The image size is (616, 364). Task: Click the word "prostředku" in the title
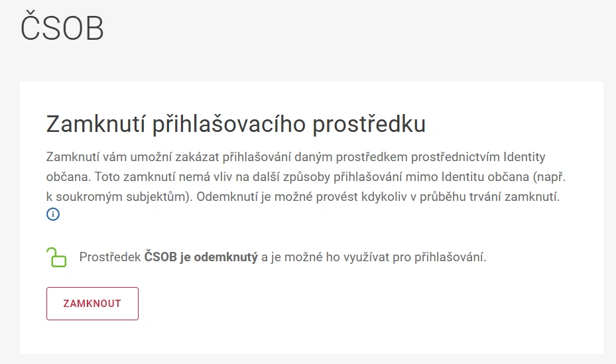click(369, 125)
